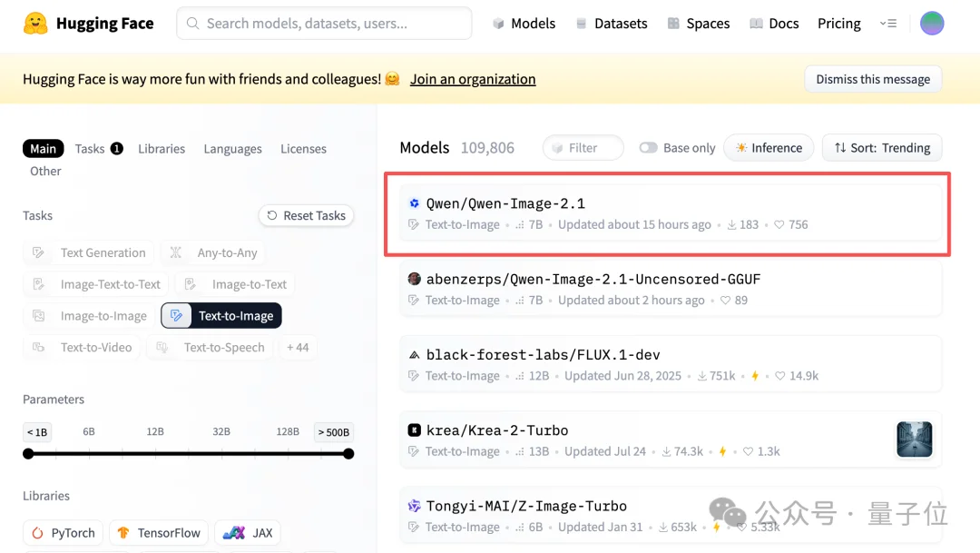Toggle the Base only switch
The width and height of the screenshot is (980, 553).
648,148
